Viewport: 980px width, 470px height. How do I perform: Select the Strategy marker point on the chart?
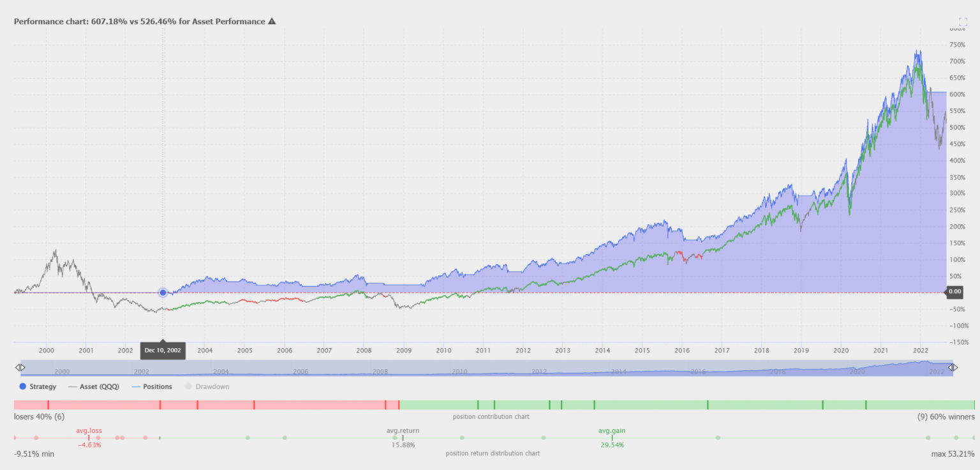163,292
